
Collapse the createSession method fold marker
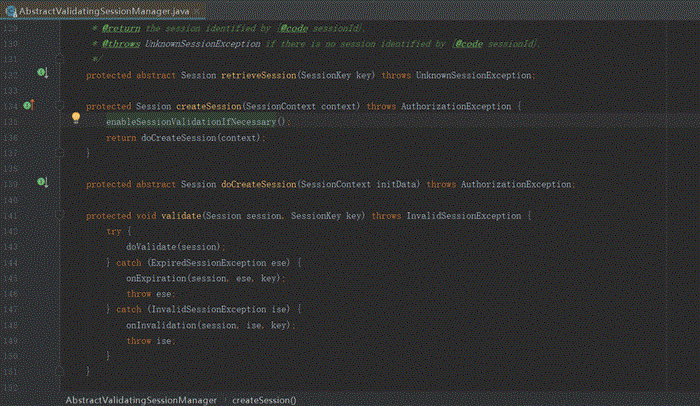pyautogui.click(x=59, y=106)
